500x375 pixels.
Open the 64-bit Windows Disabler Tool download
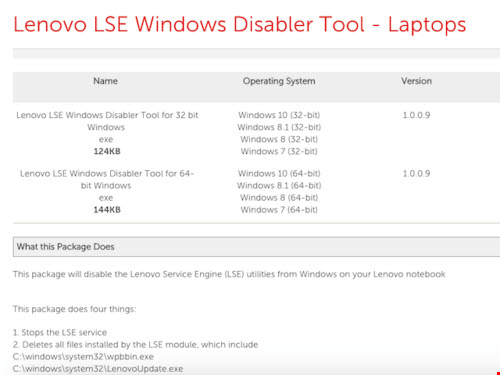click(x=106, y=179)
